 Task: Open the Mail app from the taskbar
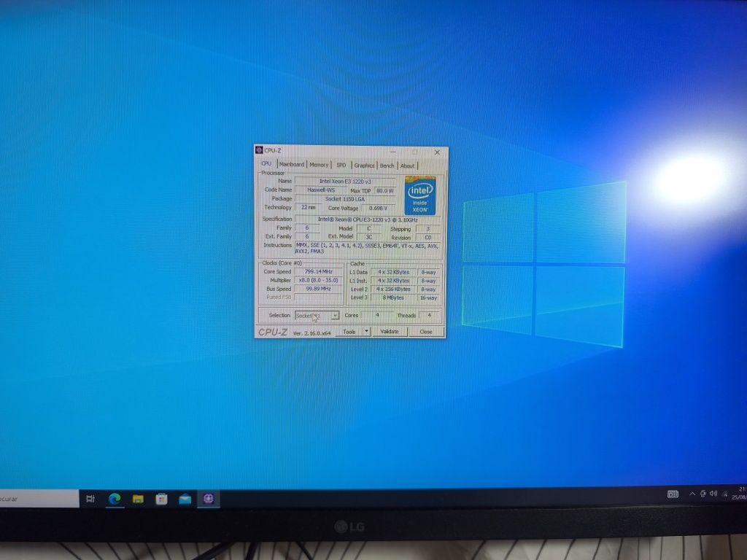pyautogui.click(x=185, y=499)
